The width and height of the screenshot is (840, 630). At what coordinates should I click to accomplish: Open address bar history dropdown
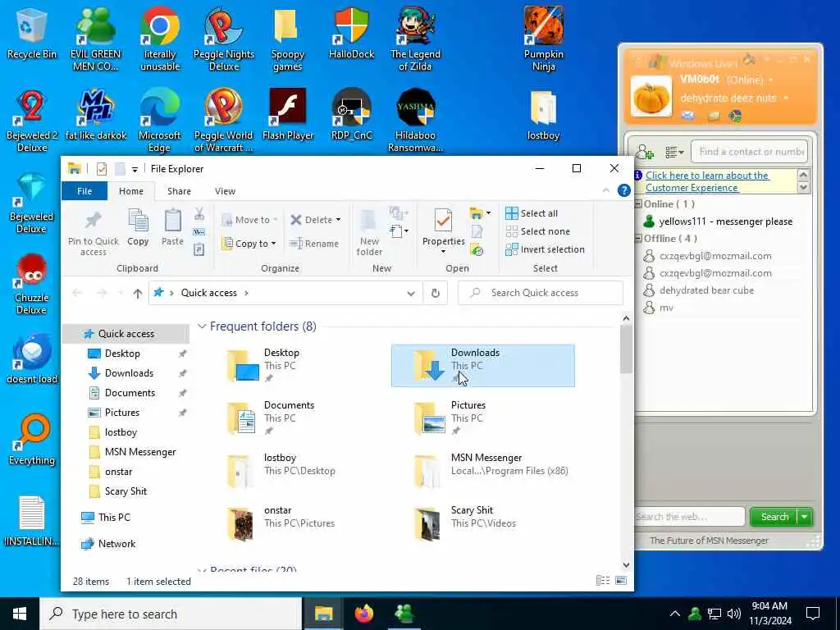[x=411, y=293]
